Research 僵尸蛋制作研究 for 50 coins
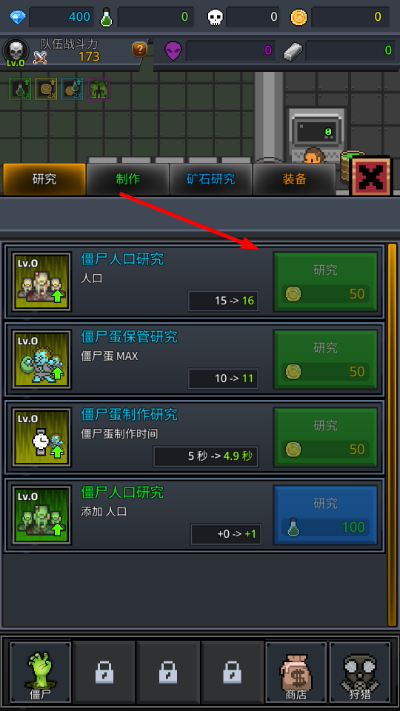Image resolution: width=400 pixels, height=711 pixels. pos(325,437)
